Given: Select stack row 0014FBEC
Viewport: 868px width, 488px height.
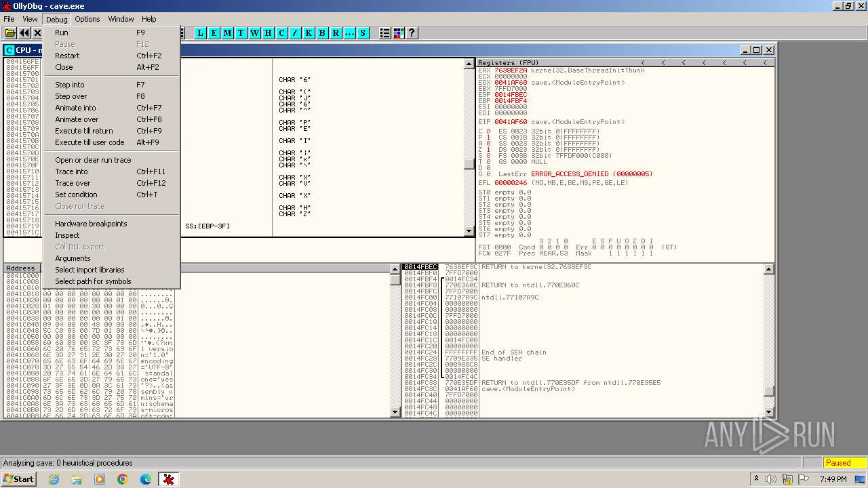Looking at the screenshot, I should click(420, 267).
